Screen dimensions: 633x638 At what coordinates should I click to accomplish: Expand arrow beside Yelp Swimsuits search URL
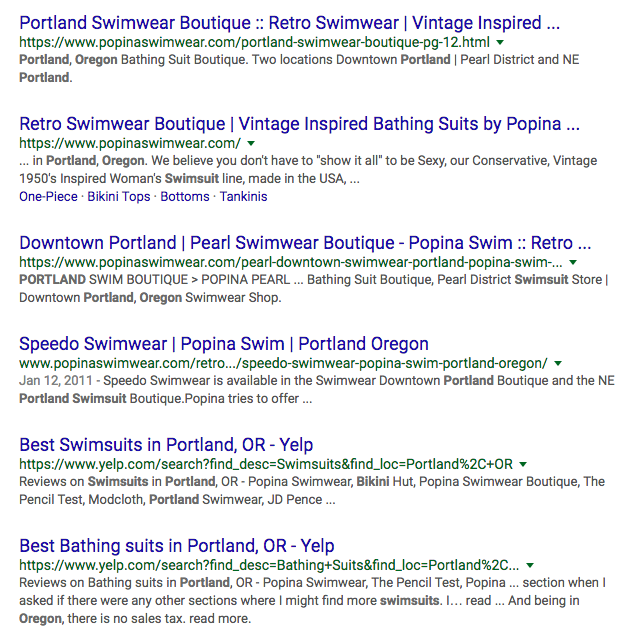point(524,464)
